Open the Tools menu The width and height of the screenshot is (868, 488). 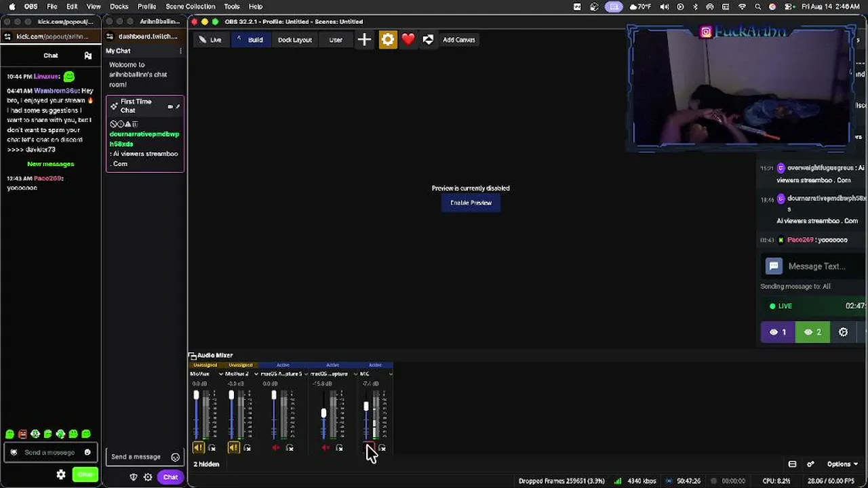(232, 7)
